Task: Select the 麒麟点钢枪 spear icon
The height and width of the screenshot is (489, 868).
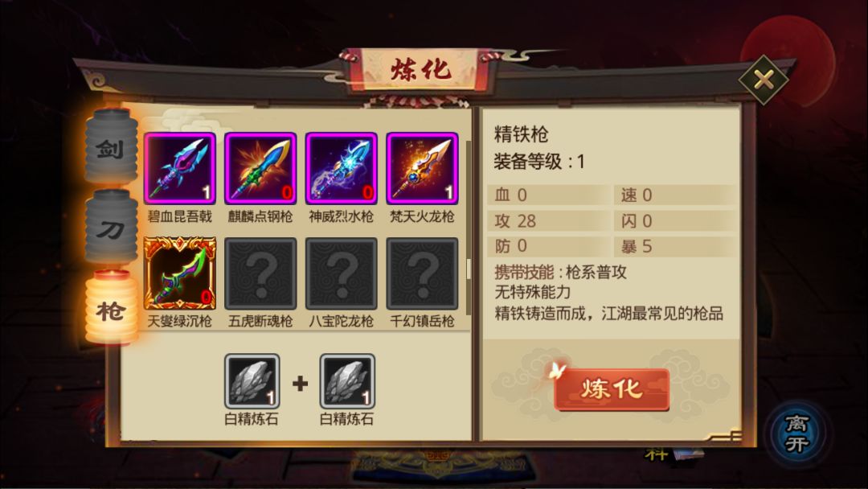Action: (x=260, y=168)
